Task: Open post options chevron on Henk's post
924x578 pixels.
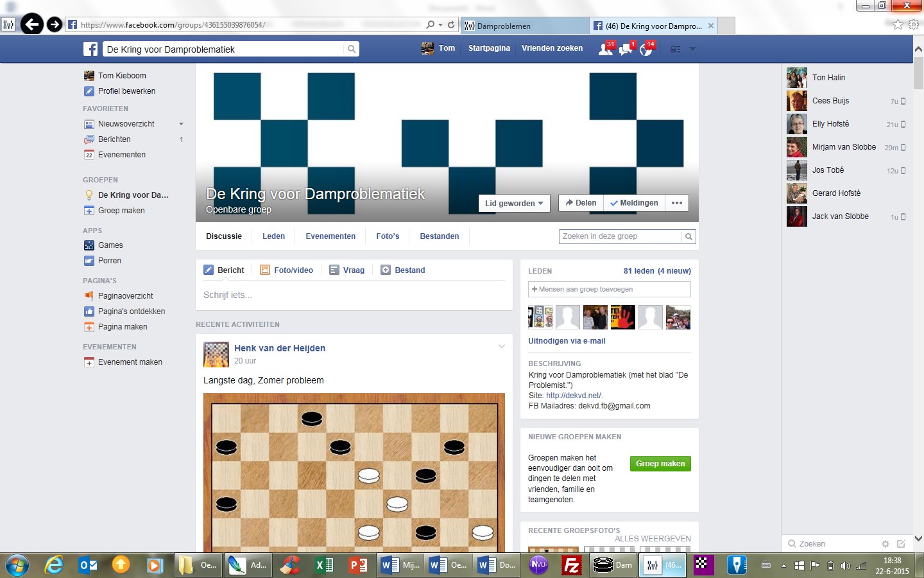Action: coord(502,347)
